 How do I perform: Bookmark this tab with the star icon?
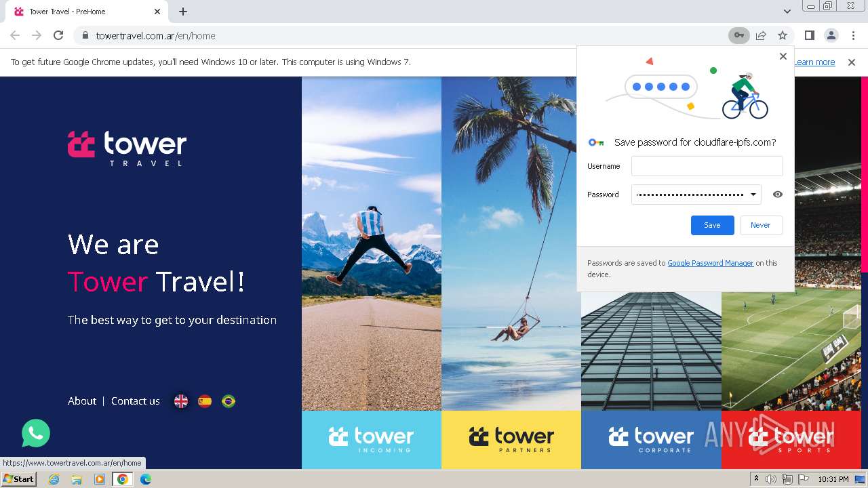click(x=783, y=35)
